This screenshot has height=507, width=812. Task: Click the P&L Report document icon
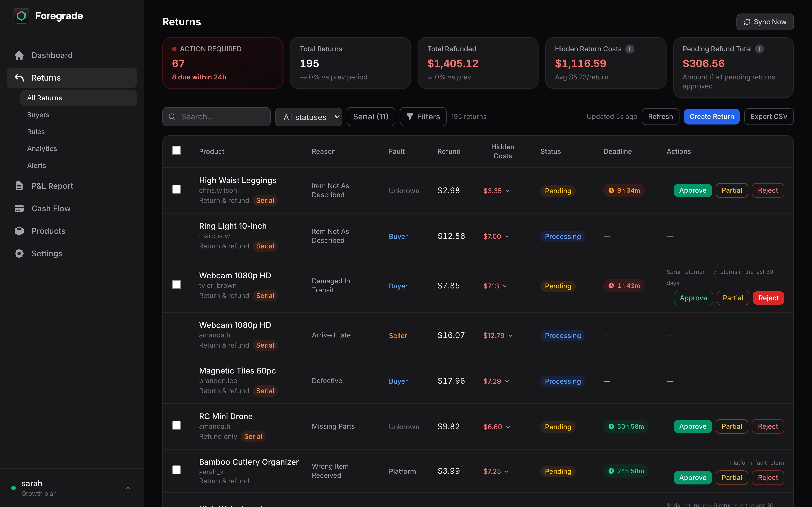click(19, 186)
